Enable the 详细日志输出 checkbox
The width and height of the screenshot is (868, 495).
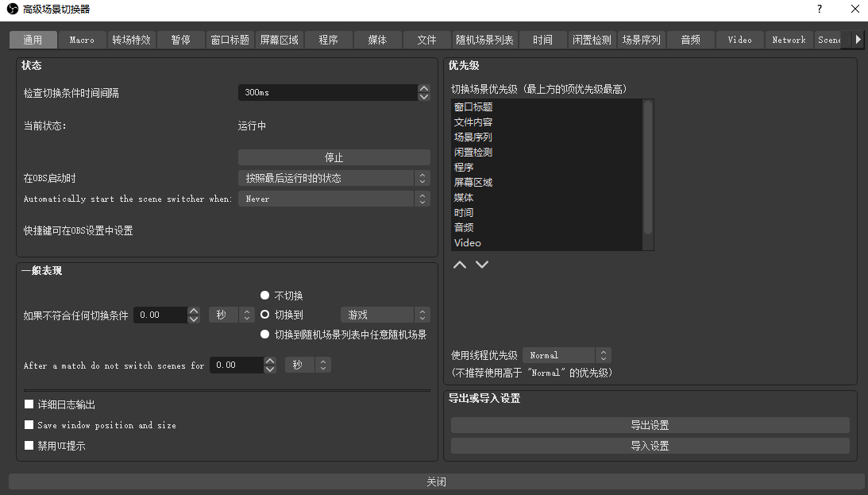[29, 404]
